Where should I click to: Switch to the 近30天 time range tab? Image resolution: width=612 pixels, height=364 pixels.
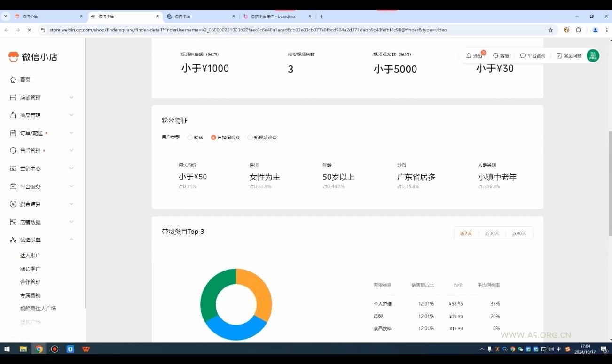(x=492, y=233)
